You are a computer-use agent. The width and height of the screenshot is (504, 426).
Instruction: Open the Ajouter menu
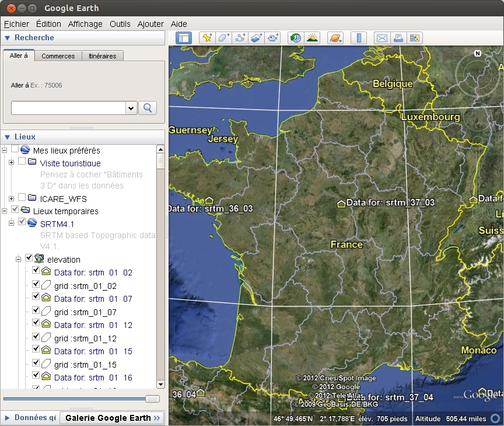coord(150,24)
